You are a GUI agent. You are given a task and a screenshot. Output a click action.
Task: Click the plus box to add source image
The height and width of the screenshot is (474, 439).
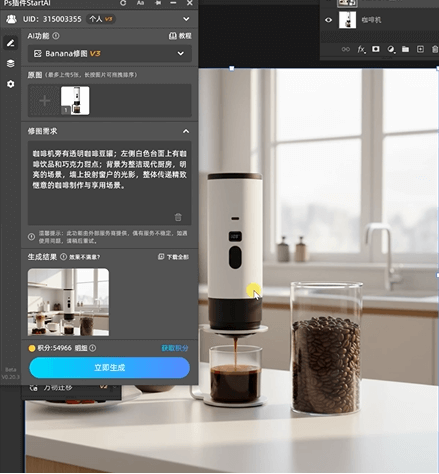click(x=44, y=101)
